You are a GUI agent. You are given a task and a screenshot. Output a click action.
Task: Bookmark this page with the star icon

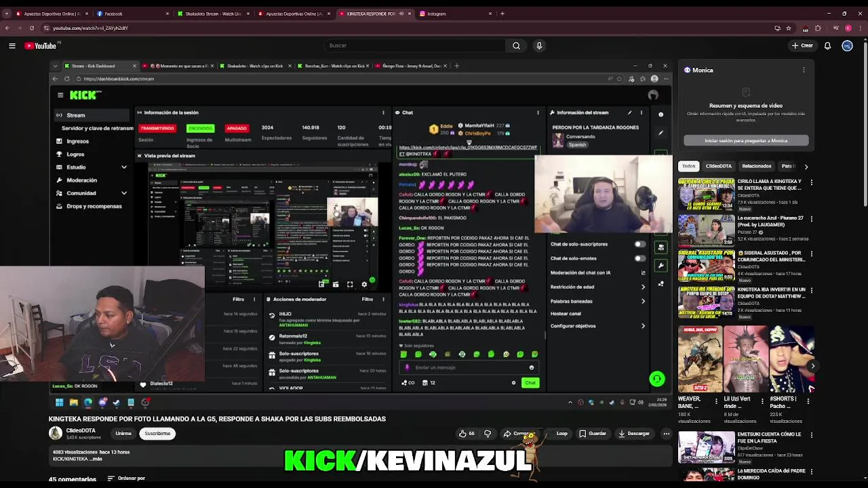point(789,28)
